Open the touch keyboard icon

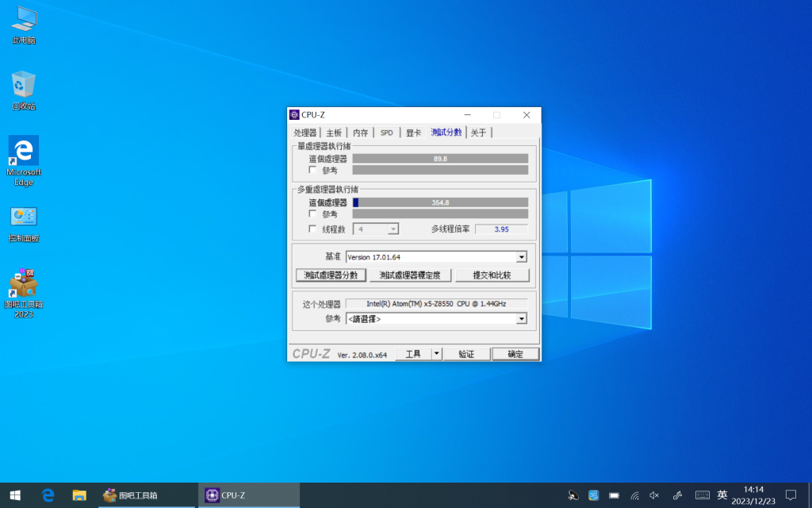(x=703, y=495)
